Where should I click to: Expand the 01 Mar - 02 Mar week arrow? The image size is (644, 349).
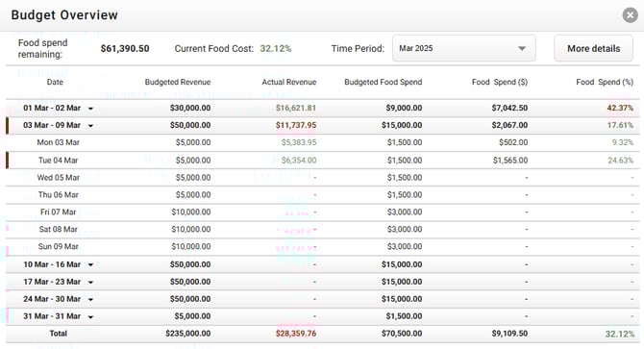pos(90,109)
